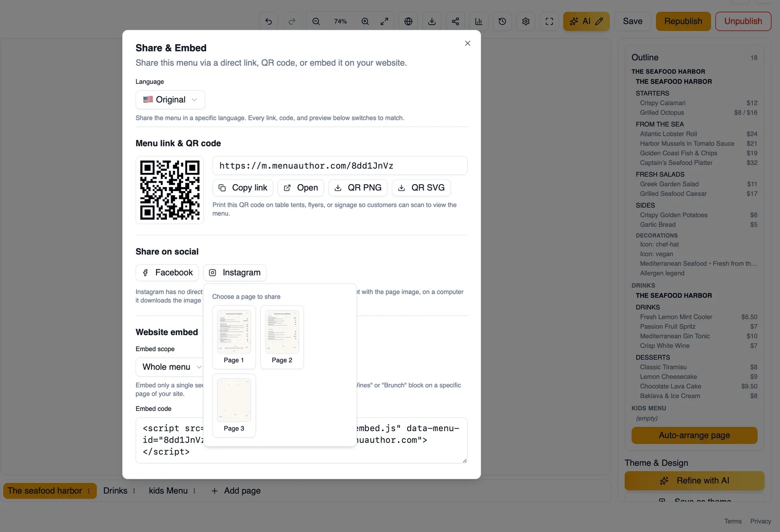The height and width of the screenshot is (532, 780).
Task: Open options dots on kids Menu tab
Action: pyautogui.click(x=195, y=491)
